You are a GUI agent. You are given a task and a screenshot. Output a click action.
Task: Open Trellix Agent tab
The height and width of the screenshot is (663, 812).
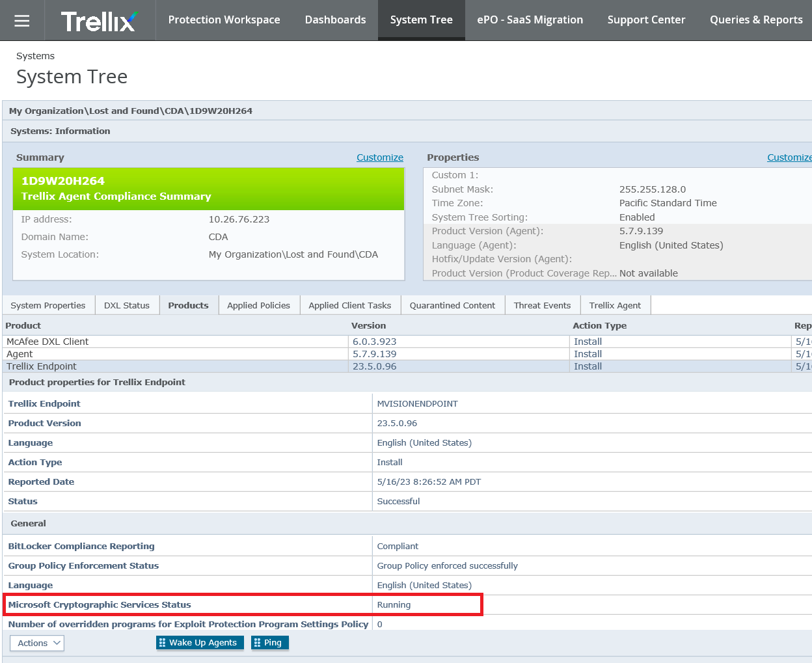(615, 305)
